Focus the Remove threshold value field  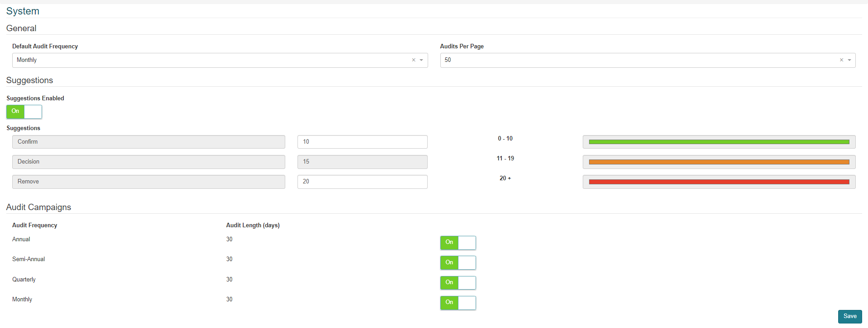(x=362, y=182)
